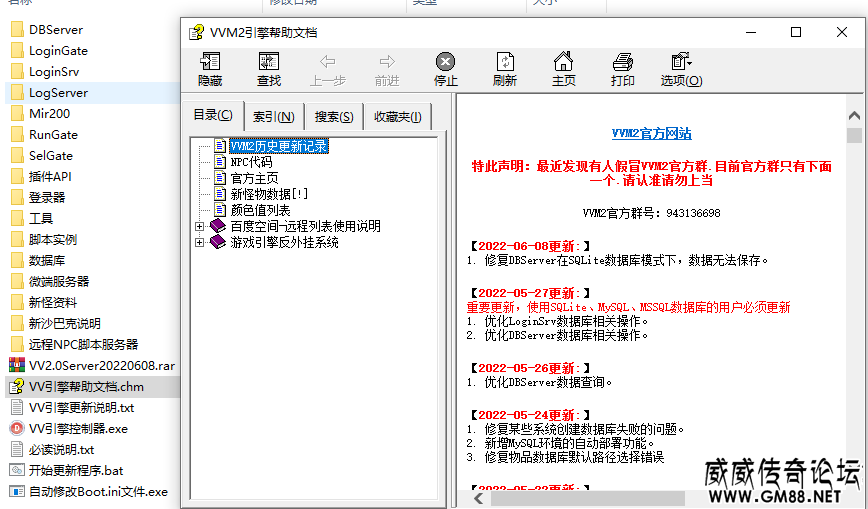
Task: Expand the 游戏引擎反外挂系统 book node
Action: coord(200,243)
